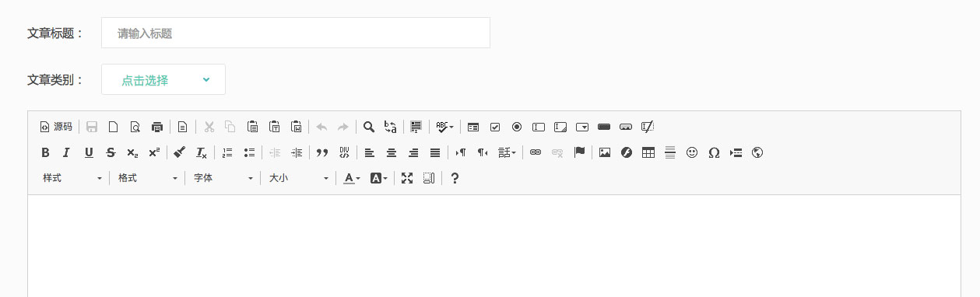Open the ABC spell check dropdown
Image resolution: width=980 pixels, height=297 pixels.
444,127
